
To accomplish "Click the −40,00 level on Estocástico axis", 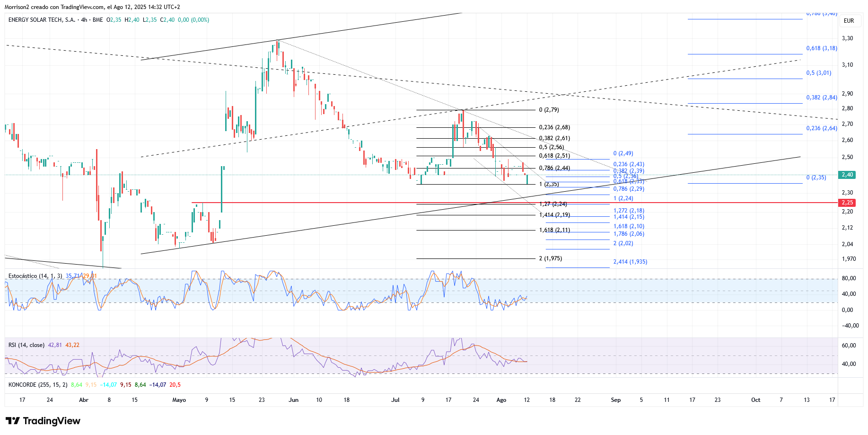I will click(x=850, y=326).
